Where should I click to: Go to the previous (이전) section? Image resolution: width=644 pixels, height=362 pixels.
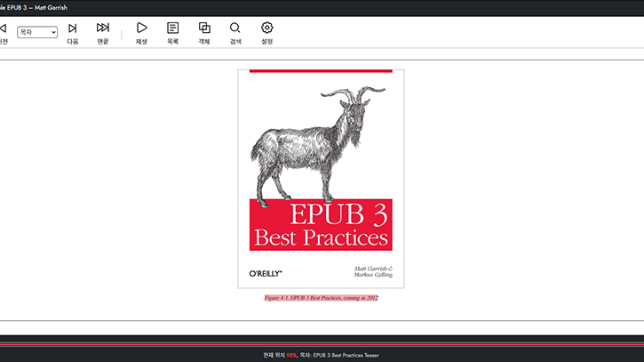[4, 33]
